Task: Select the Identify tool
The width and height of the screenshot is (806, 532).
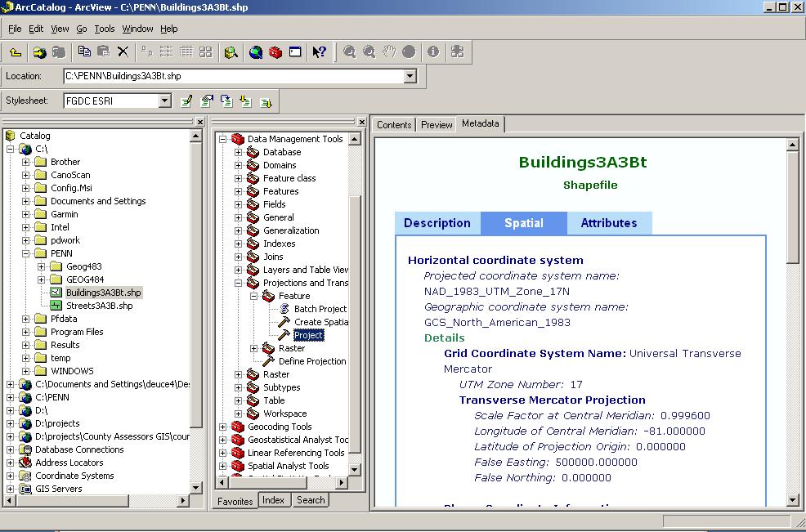Action: point(433,51)
